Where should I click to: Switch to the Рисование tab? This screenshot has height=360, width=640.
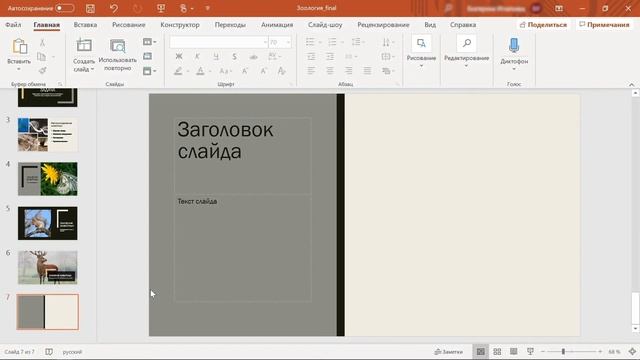click(129, 25)
